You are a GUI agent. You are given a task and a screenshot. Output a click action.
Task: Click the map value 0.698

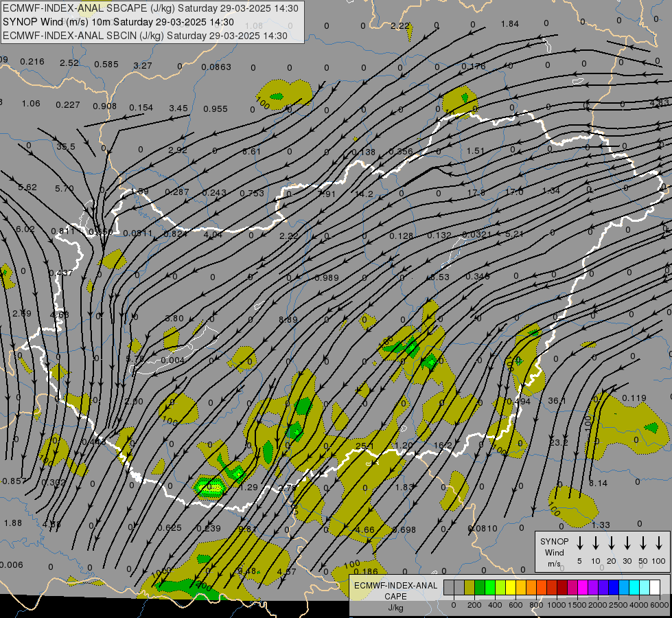click(x=404, y=529)
